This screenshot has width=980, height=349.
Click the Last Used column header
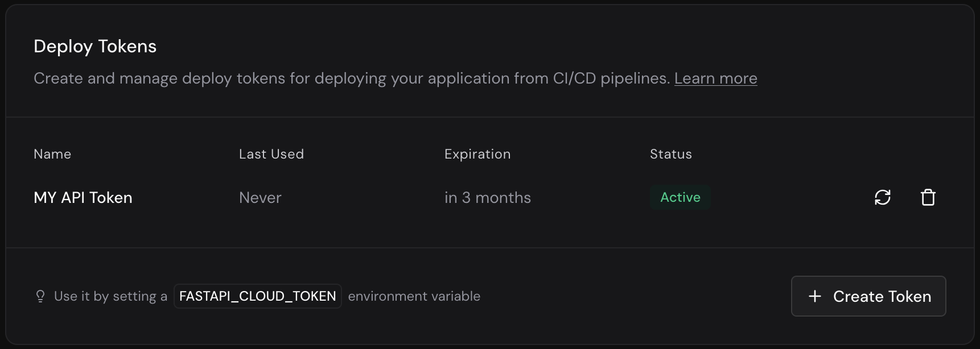click(271, 154)
